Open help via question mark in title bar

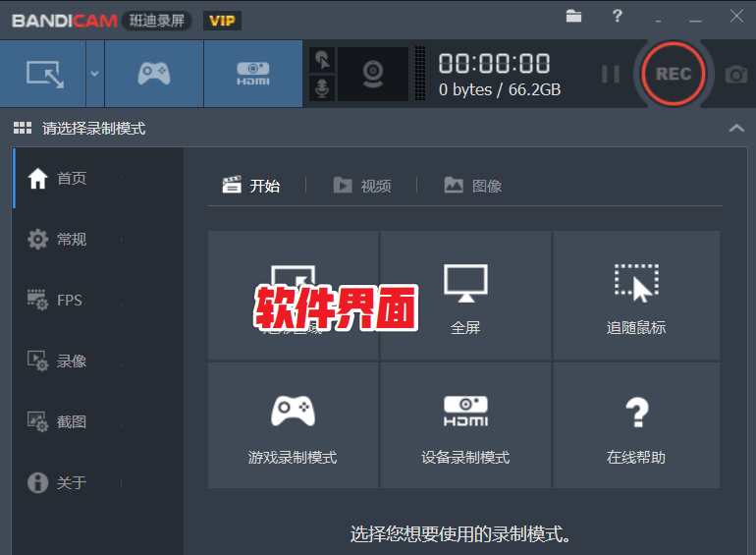[x=618, y=16]
